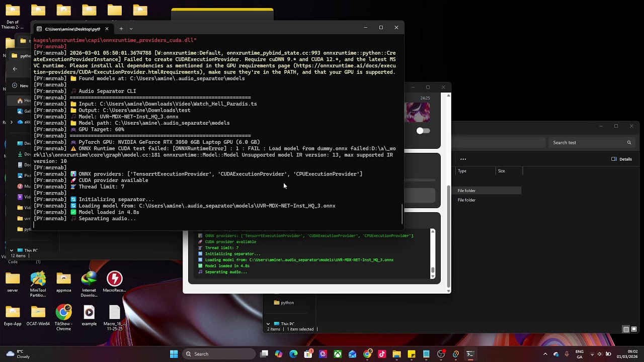Collapse This PC in the left Explorer pane
This screenshot has width=644, height=362.
click(12, 250)
